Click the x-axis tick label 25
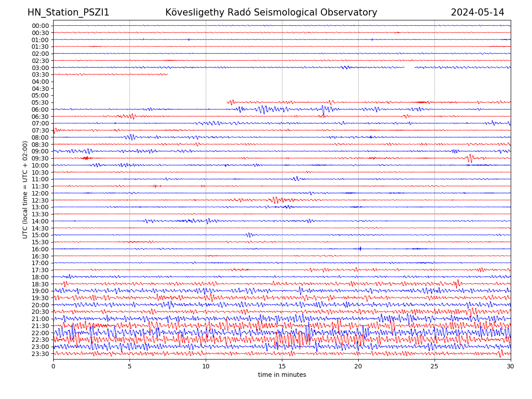Screen dimensions: 532x399 coord(434,367)
